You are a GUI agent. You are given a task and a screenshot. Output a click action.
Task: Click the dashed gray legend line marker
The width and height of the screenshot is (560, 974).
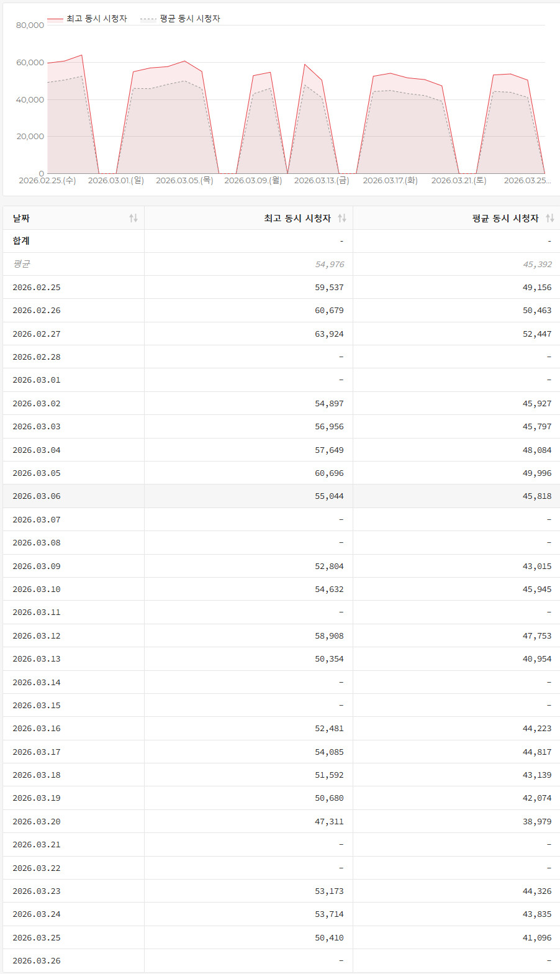pyautogui.click(x=148, y=19)
